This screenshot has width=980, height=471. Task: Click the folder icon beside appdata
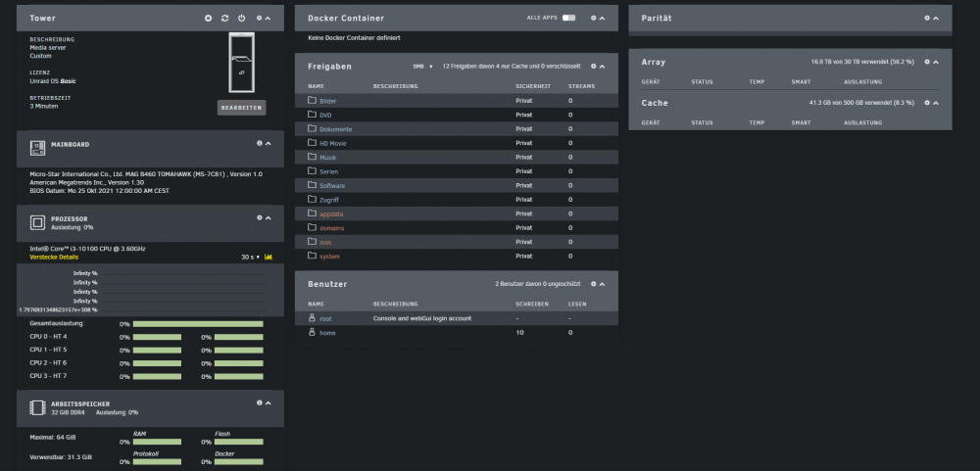[x=313, y=213]
